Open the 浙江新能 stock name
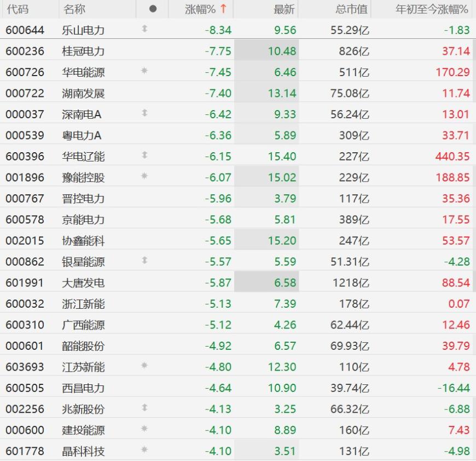Image resolution: width=476 pixels, height=461 pixels. coord(83,304)
